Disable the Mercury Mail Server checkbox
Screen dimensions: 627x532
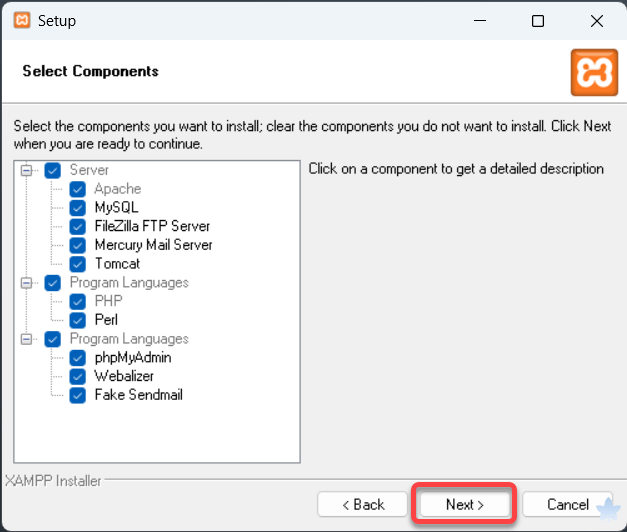coord(78,245)
